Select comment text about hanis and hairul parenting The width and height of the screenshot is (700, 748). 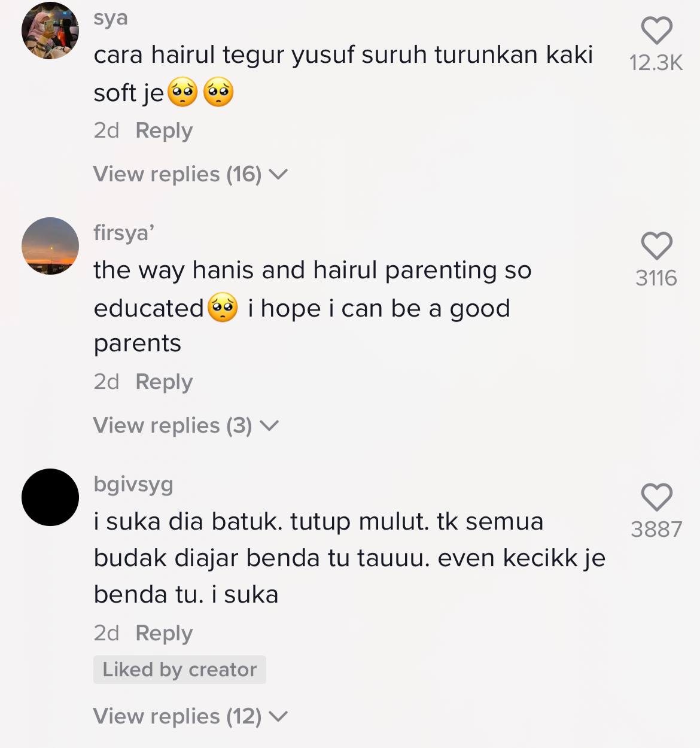(x=312, y=307)
